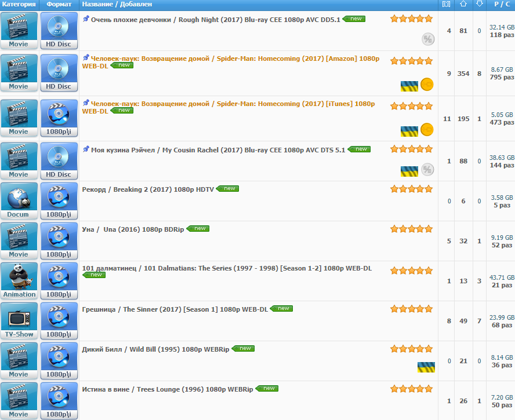Screen dimensions: 515x420
Task: Sort by the Формат column header
Action: [59, 4]
